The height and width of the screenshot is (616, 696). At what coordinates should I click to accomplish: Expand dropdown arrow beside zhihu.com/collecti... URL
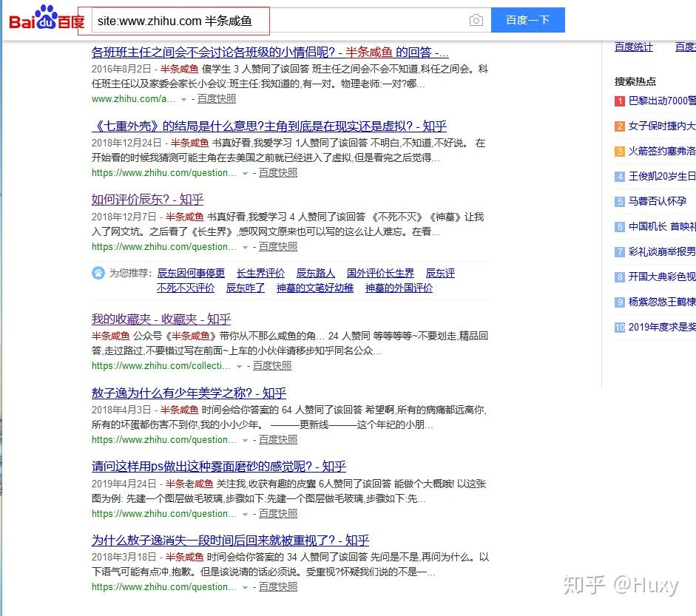239,367
